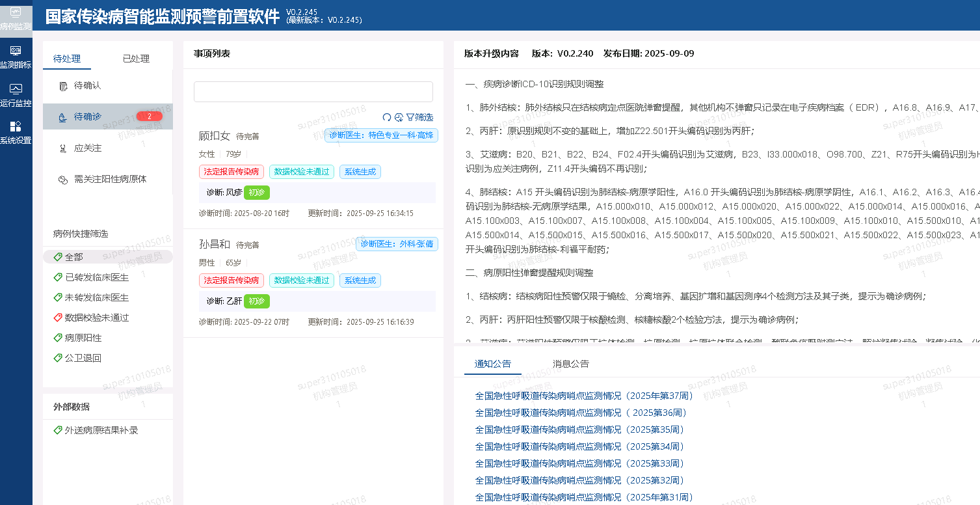Switch to the 已处理 tab

[136, 59]
